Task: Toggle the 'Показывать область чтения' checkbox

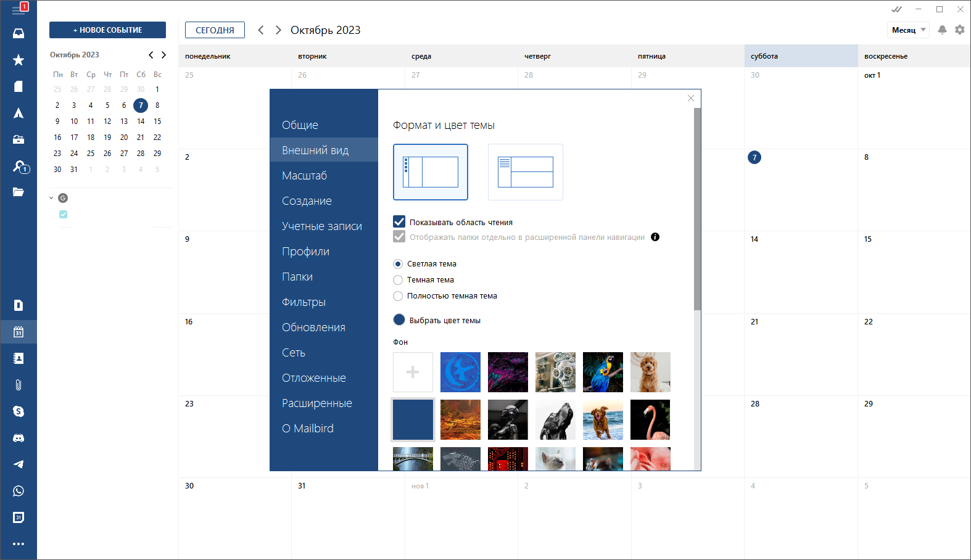Action: [x=399, y=222]
